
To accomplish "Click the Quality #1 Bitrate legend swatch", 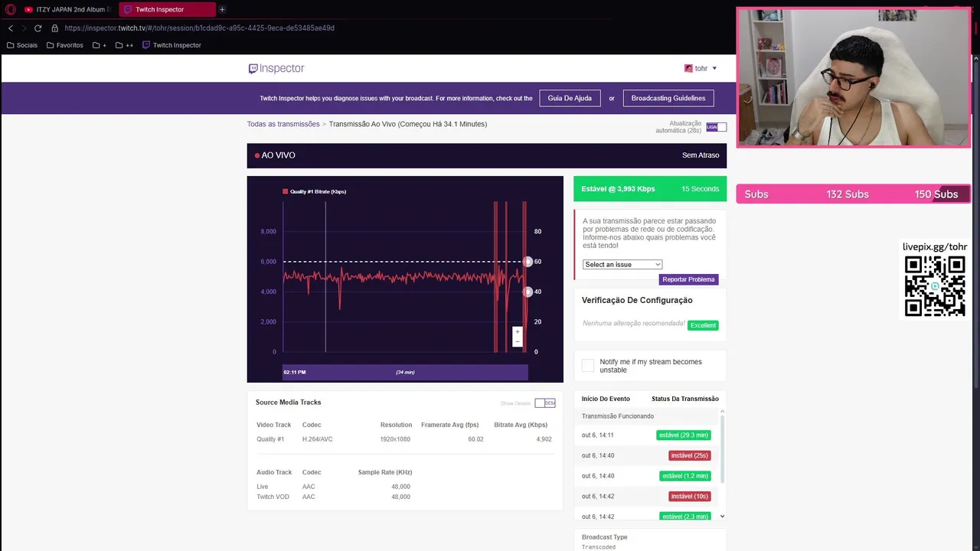I will [285, 191].
